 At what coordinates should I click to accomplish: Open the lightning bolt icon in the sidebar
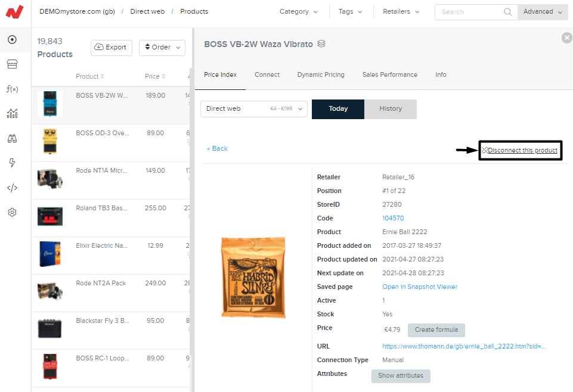(12, 163)
